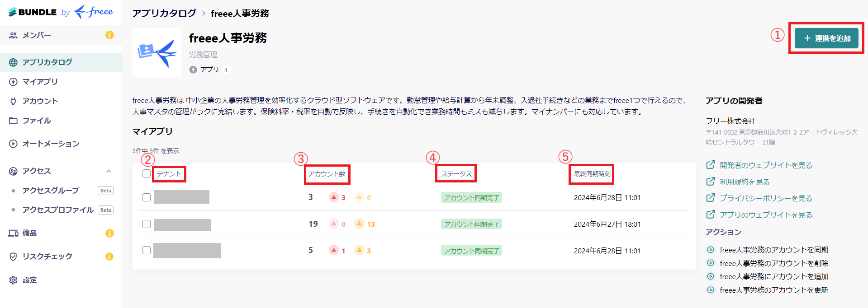Click the globe icon beside アプリカタログ
Image resolution: width=868 pixels, height=308 pixels.
pos(14,62)
